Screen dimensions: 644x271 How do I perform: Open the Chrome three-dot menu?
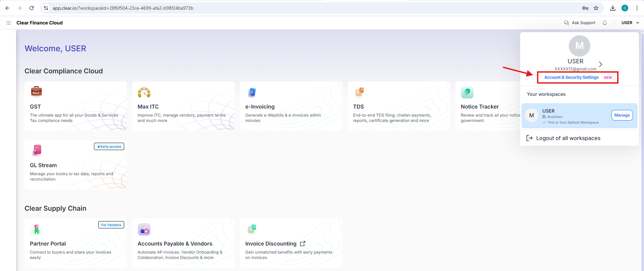637,8
